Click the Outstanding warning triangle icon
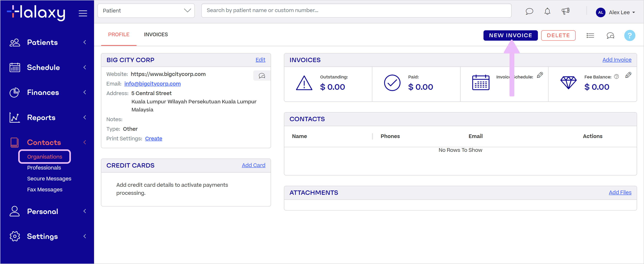The image size is (644, 264). (304, 83)
